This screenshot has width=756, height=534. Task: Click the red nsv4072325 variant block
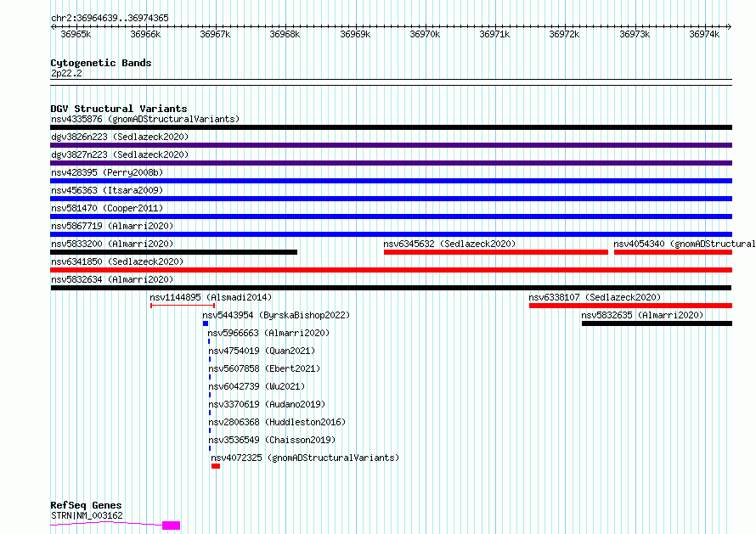point(216,466)
